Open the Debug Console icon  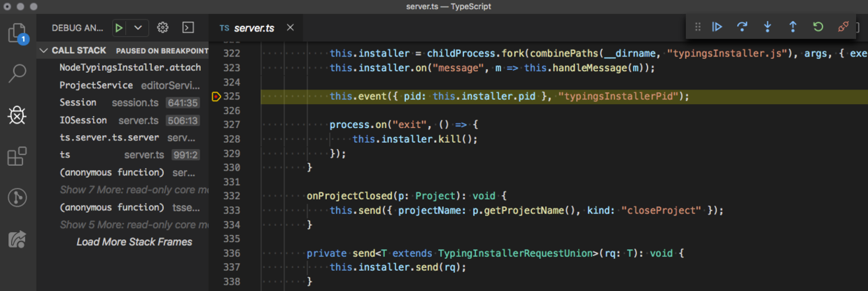[188, 28]
